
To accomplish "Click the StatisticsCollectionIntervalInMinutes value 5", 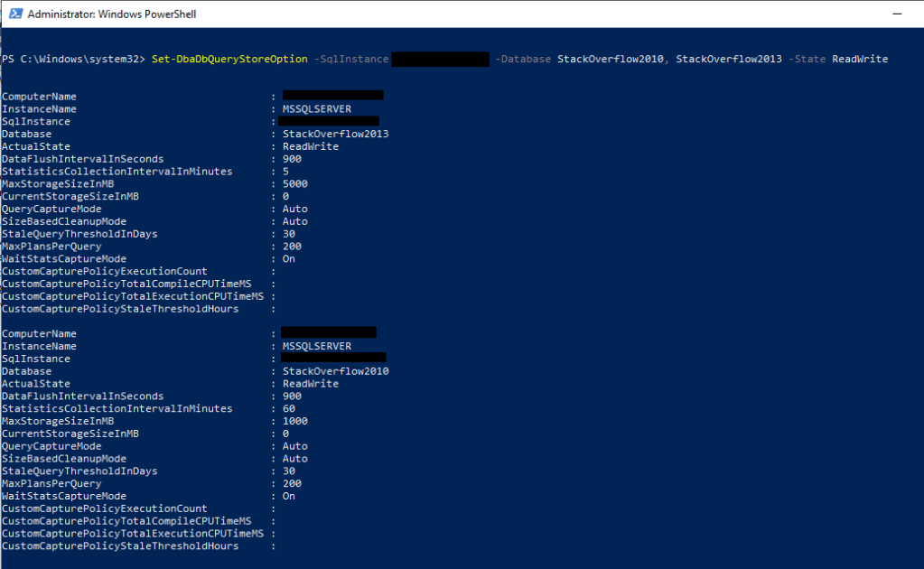I will point(285,172).
